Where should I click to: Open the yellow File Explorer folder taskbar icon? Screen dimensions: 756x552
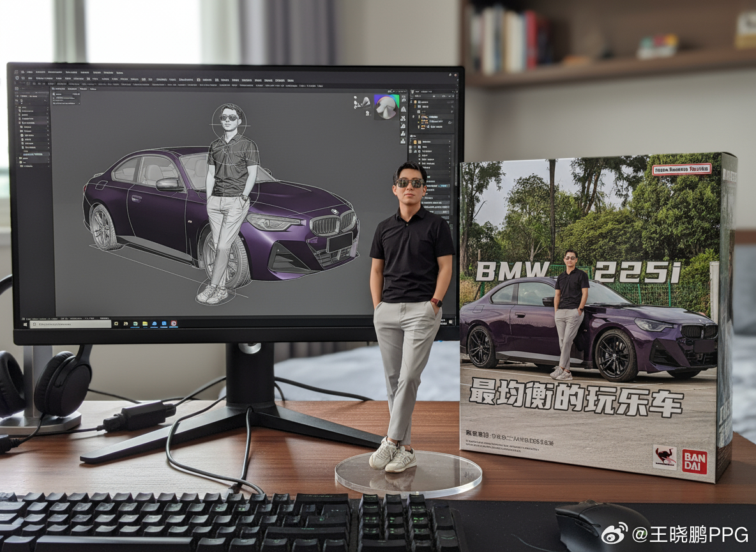(x=145, y=324)
